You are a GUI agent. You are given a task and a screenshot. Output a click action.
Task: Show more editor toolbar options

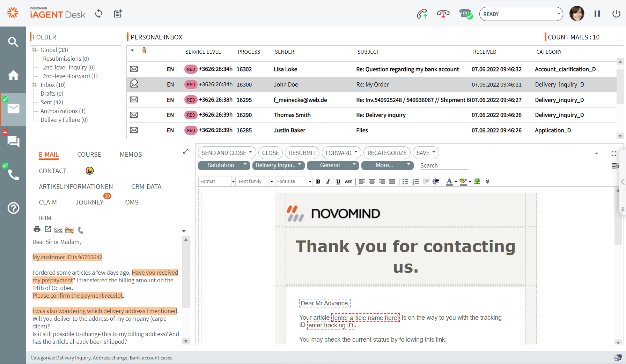click(x=487, y=181)
